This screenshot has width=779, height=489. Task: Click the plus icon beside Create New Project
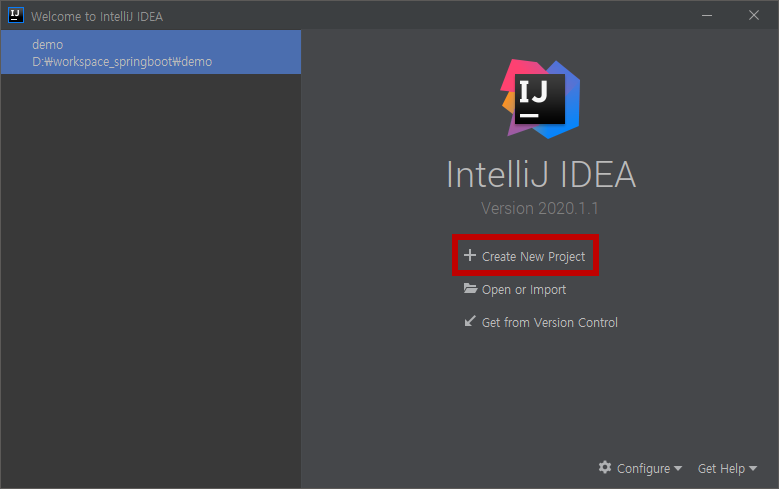[469, 255]
